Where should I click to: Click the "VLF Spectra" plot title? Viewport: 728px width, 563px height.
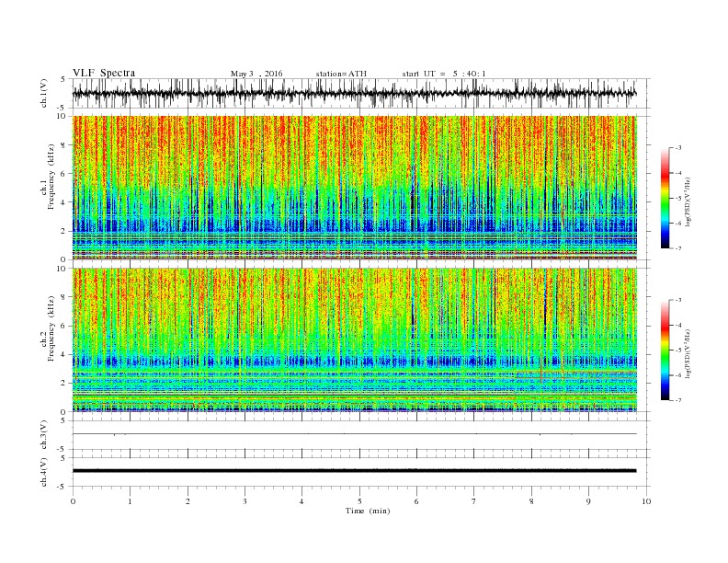tap(104, 73)
